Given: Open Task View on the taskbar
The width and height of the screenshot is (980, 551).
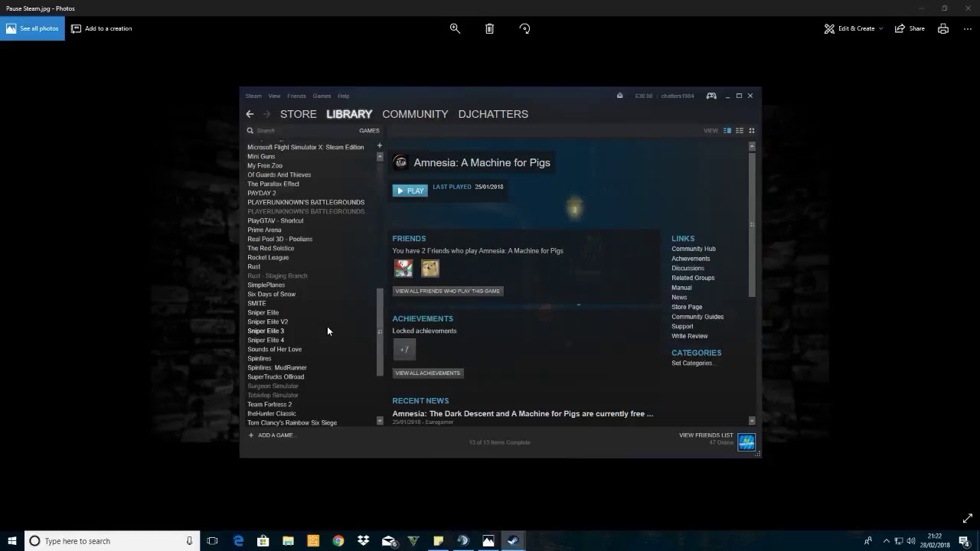Looking at the screenshot, I should click(212, 541).
